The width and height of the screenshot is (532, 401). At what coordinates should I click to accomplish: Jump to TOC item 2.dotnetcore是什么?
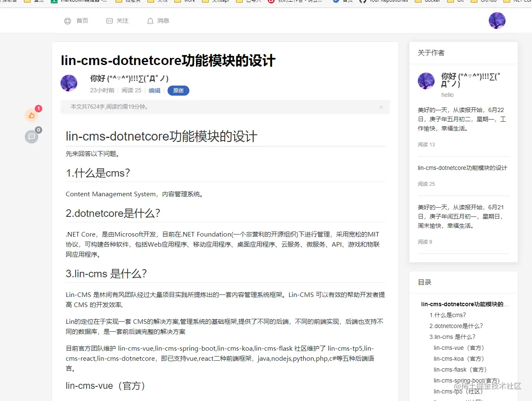456,326
